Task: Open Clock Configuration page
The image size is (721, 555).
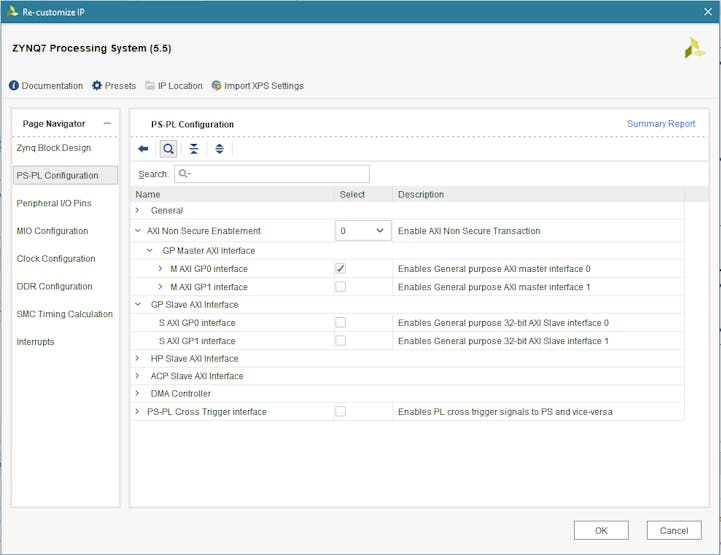Action: (56, 258)
